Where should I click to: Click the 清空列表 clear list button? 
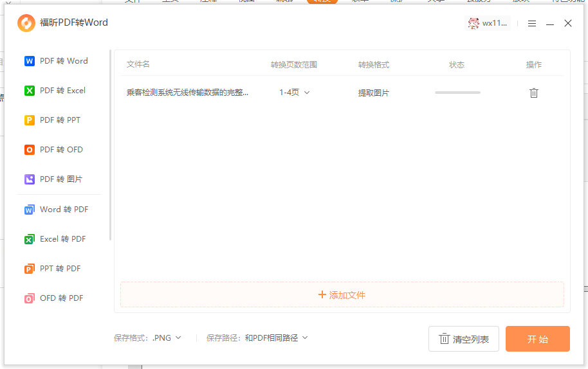point(463,339)
